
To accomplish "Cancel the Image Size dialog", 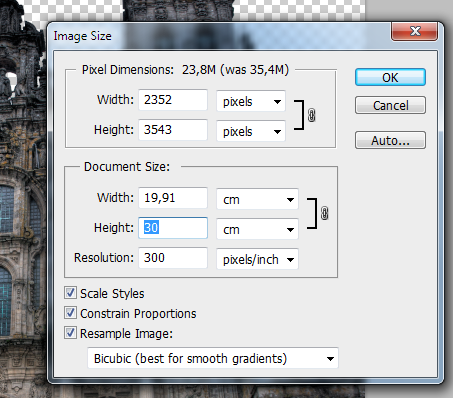I will [x=390, y=105].
